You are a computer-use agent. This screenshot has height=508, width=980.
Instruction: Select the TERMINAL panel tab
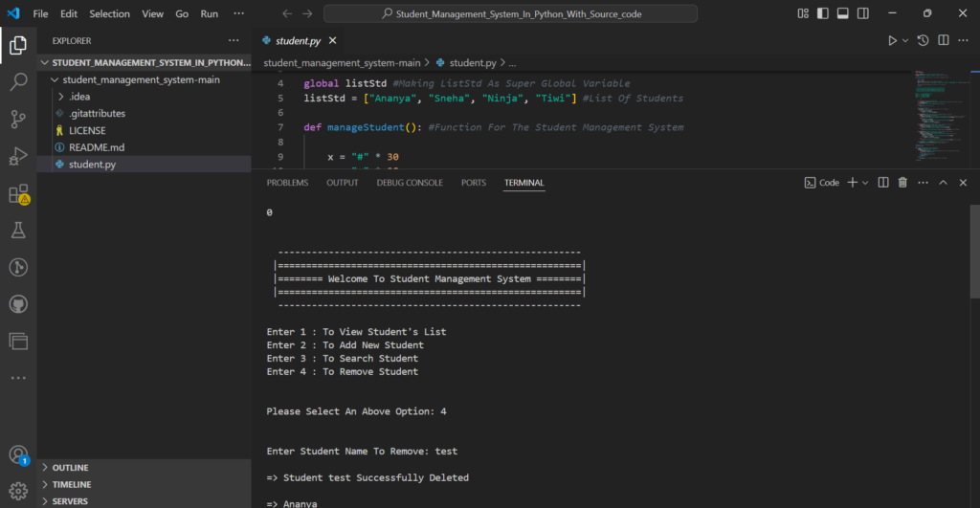523,183
